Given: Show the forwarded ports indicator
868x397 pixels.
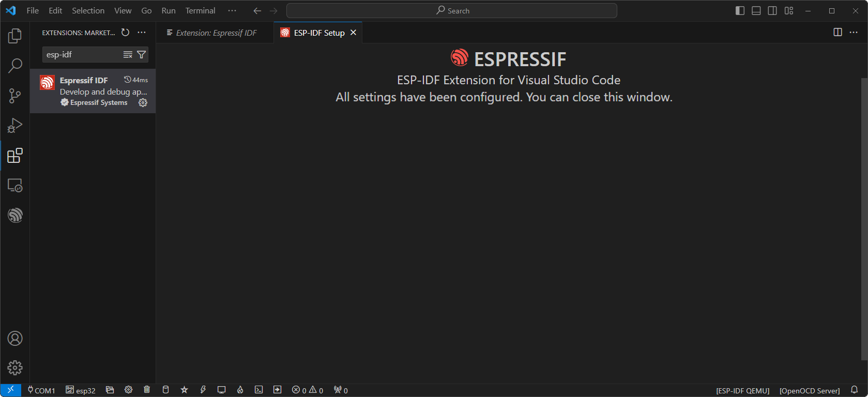Looking at the screenshot, I should (x=341, y=390).
